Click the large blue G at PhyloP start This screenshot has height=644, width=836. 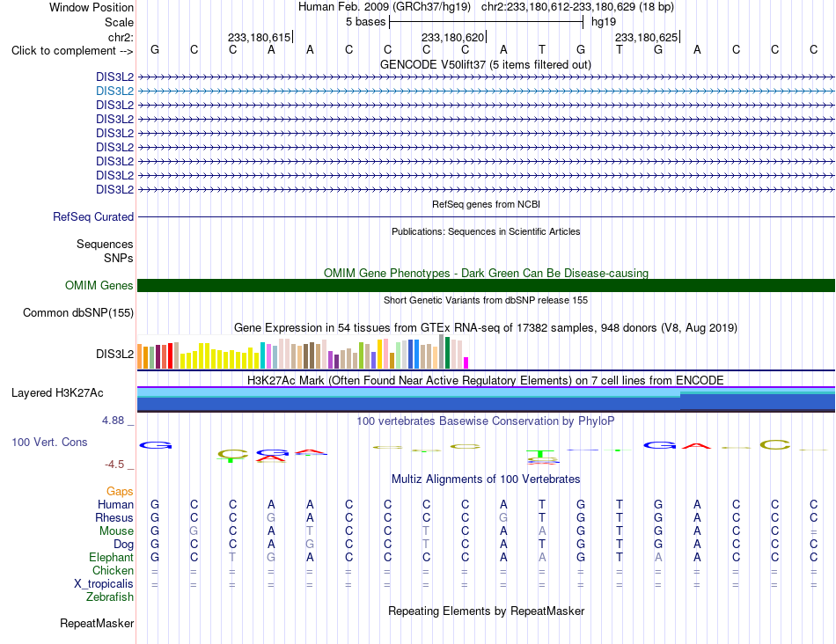155,445
